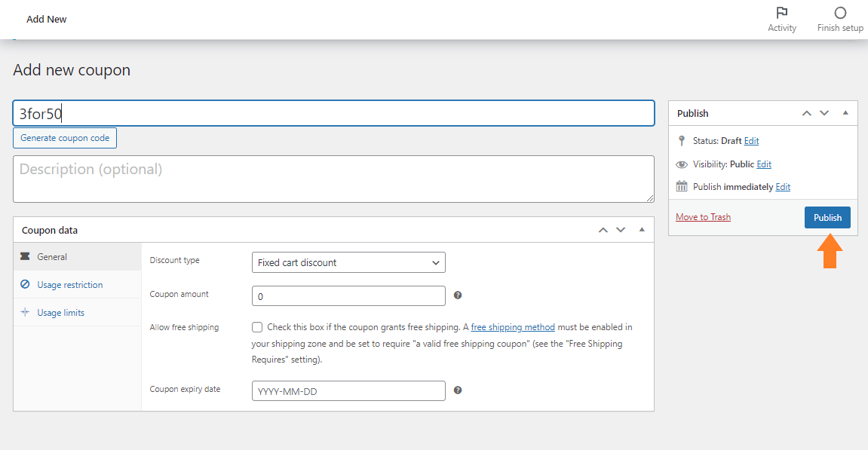Click the blue Publish button
Image resolution: width=868 pixels, height=450 pixels.
point(827,218)
